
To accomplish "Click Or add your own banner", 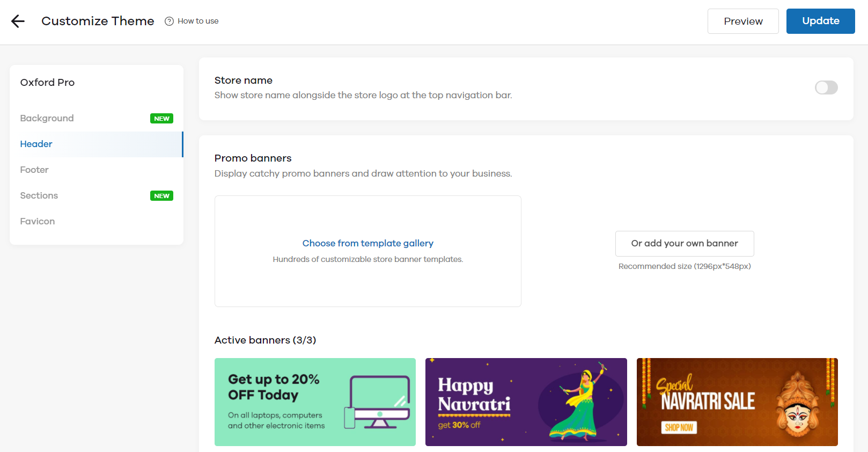I will click(x=685, y=244).
